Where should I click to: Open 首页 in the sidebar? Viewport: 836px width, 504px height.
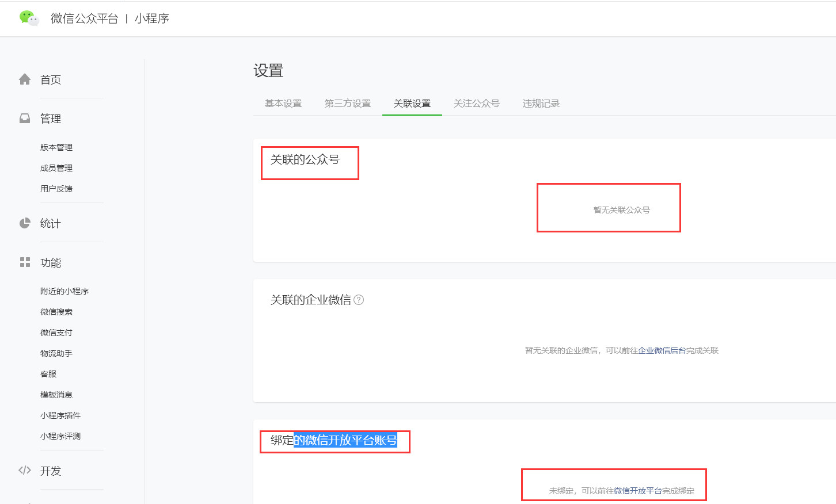(x=51, y=80)
